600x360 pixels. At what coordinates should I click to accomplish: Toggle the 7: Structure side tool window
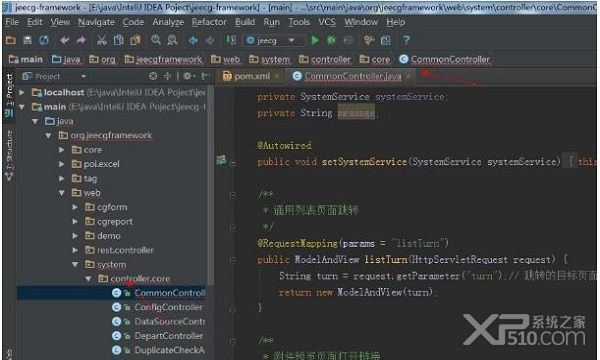pos(9,155)
